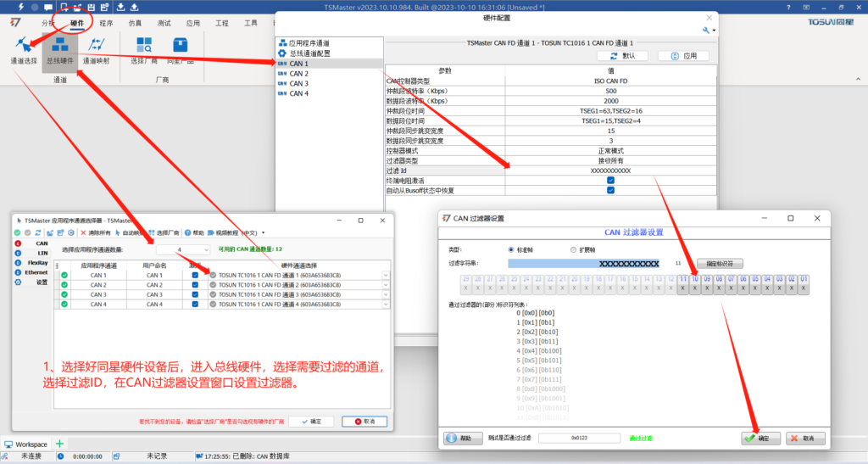Viewport: 868px width, 464px height.
Task: Open the 测试 ribbon tab
Action: coord(164,23)
